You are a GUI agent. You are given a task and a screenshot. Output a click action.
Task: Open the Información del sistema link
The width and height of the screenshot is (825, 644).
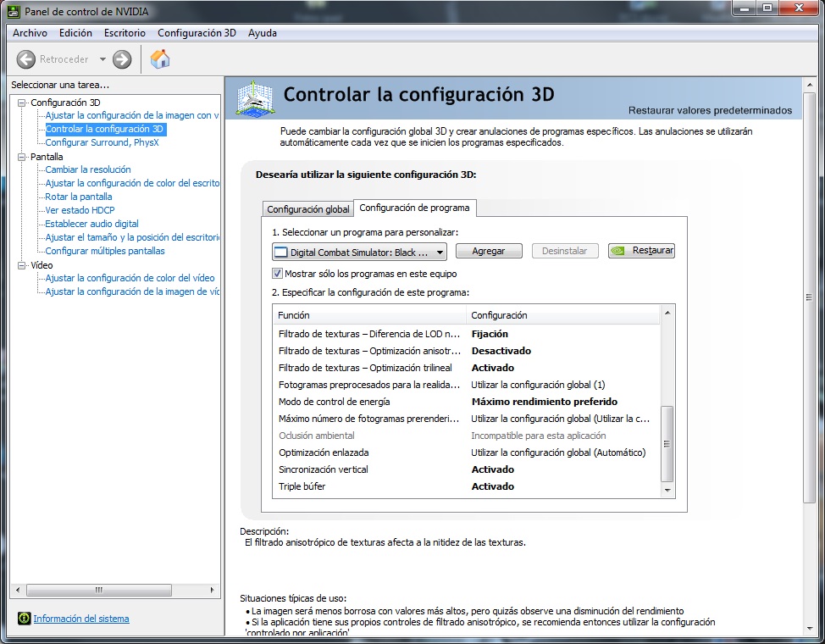[x=81, y=619]
